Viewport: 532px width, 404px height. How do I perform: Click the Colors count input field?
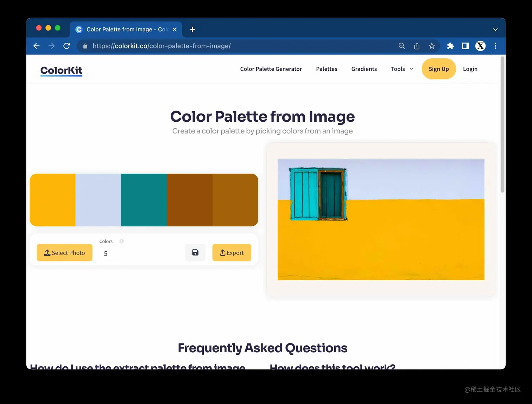tap(109, 253)
